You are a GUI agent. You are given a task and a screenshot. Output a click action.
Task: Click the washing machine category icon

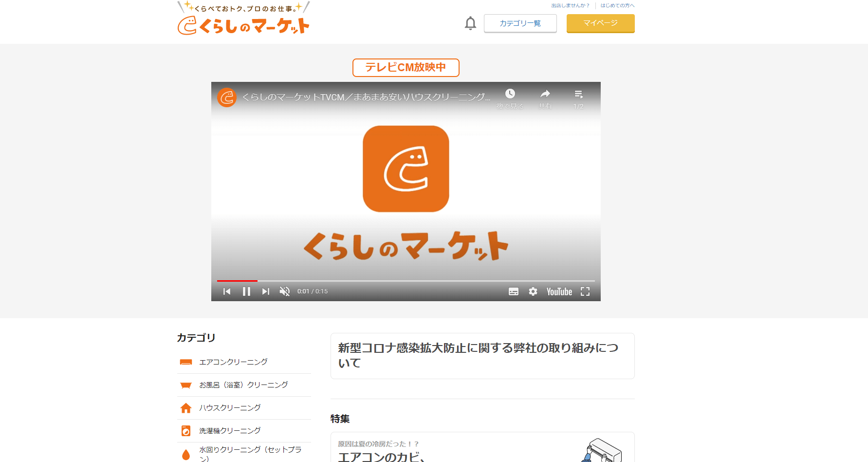[186, 431]
